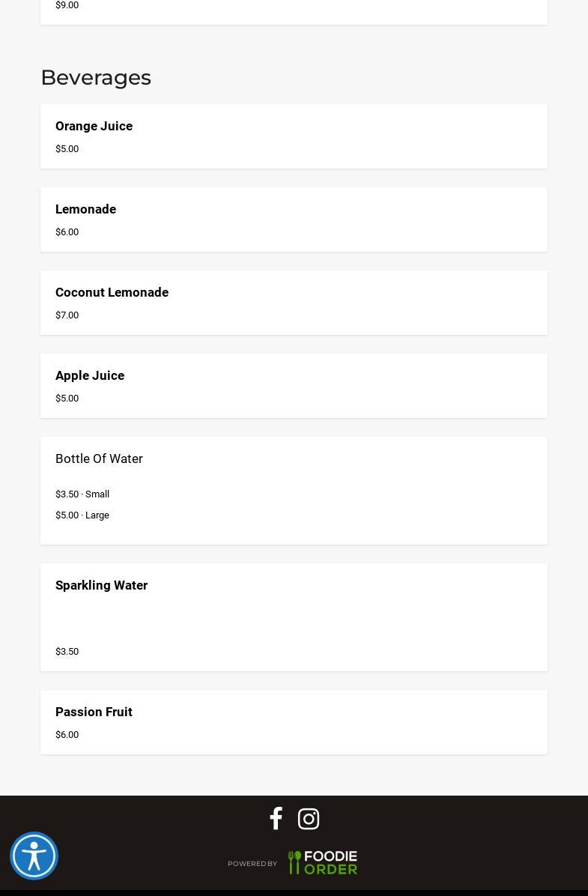
Task: Click the Powered By text
Action: click(x=252, y=864)
